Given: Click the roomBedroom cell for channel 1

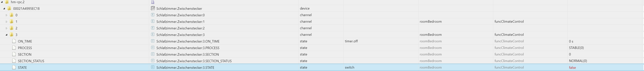Looking at the screenshot, I should coord(431,22).
